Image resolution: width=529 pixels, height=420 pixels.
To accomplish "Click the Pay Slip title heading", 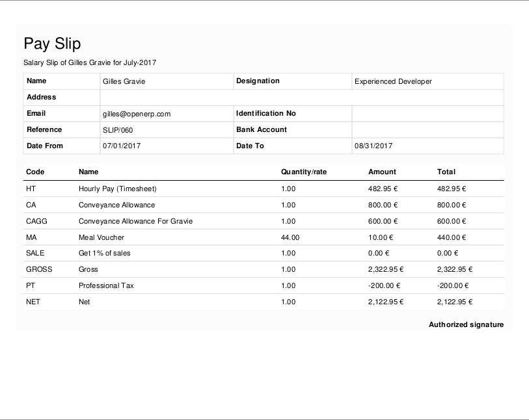I will coord(52,44).
